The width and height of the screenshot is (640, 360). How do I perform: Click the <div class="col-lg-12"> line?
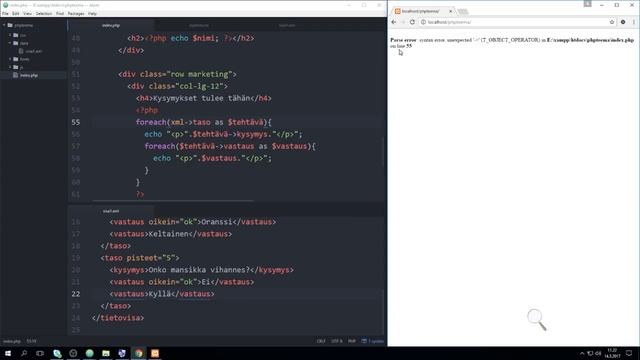tap(177, 86)
